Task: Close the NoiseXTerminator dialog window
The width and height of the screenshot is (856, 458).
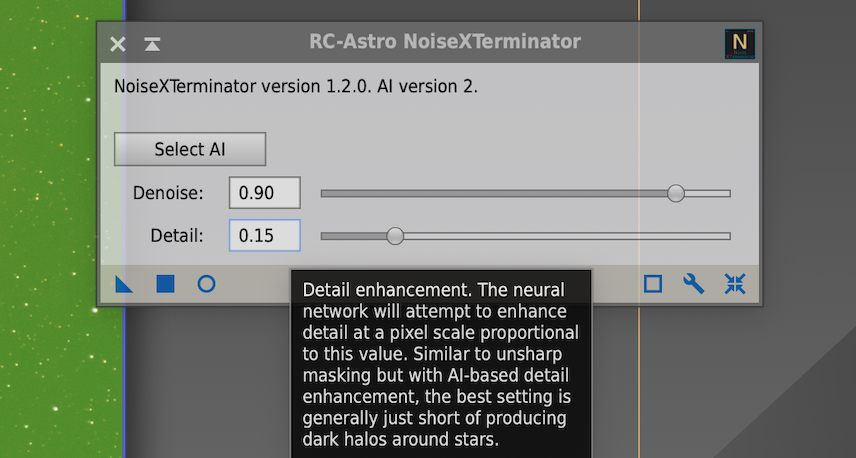Action: pyautogui.click(x=117, y=44)
